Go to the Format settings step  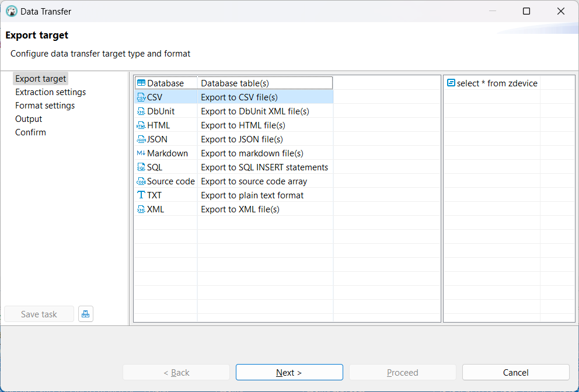45,106
